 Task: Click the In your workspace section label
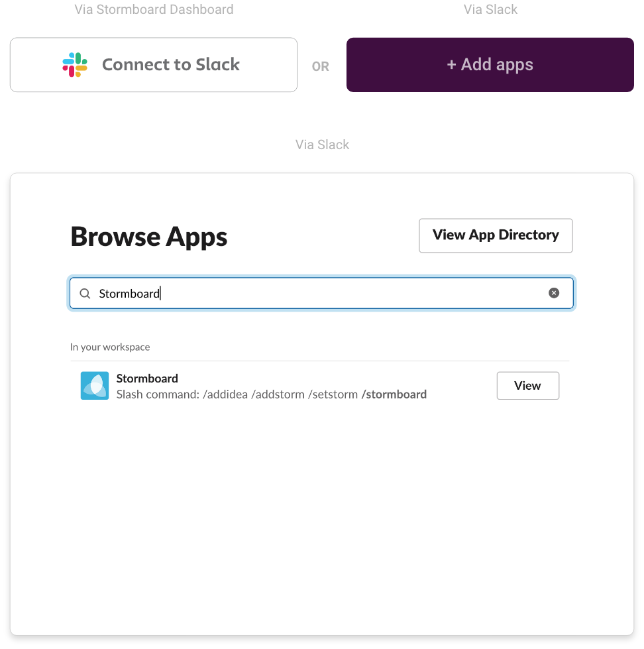coord(110,347)
